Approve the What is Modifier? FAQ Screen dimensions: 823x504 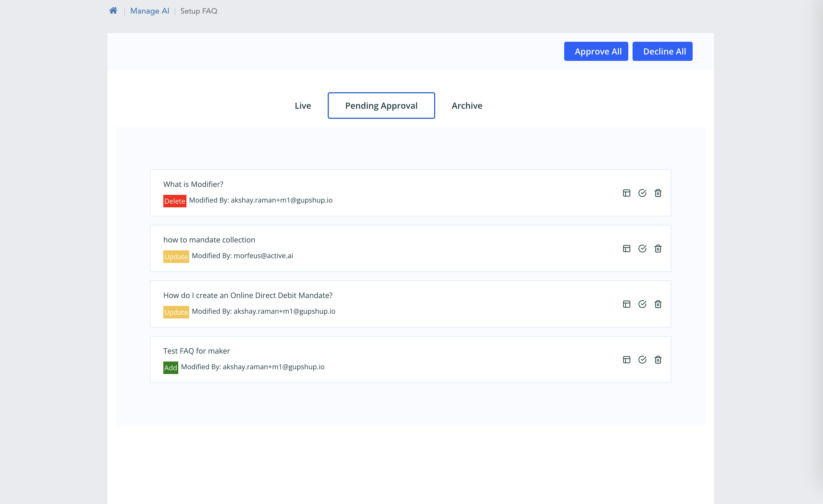coord(642,193)
